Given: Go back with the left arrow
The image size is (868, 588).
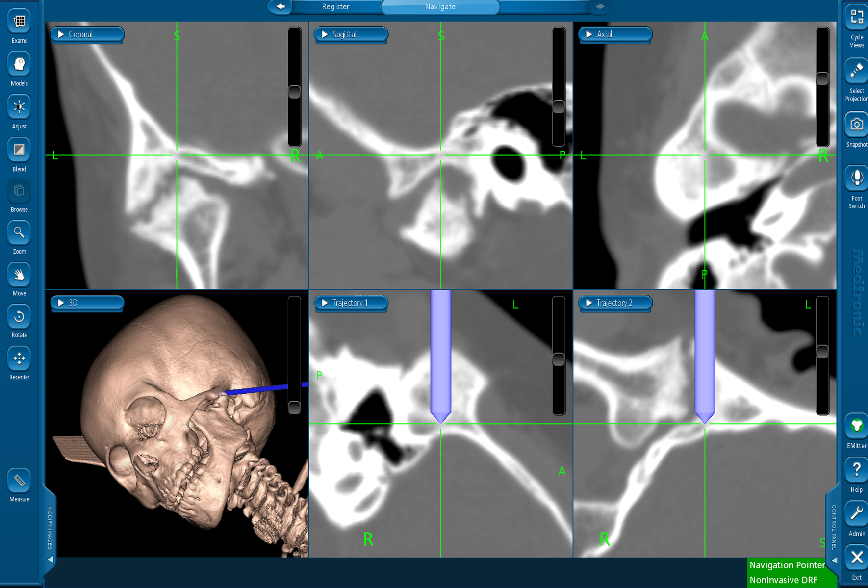Looking at the screenshot, I should 281,7.
